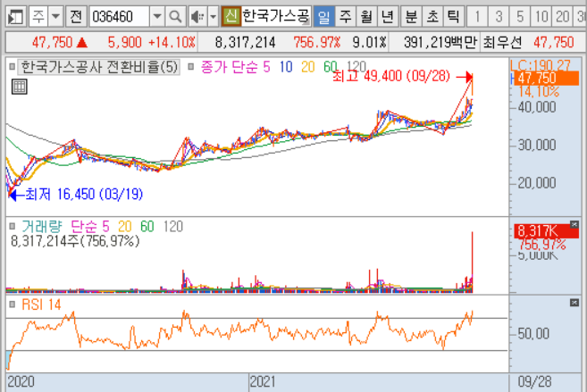Switch to the 틱 tick chart tab
This screenshot has width=587, height=392.
pos(453,17)
